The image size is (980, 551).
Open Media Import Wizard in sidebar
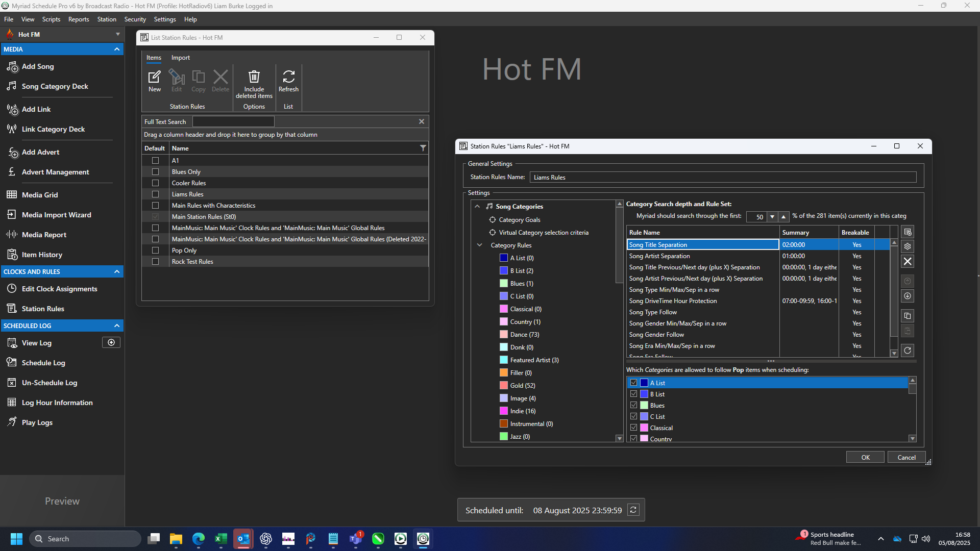56,215
